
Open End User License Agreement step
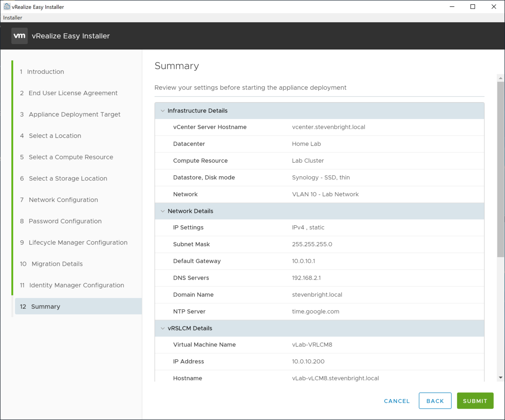click(x=73, y=93)
